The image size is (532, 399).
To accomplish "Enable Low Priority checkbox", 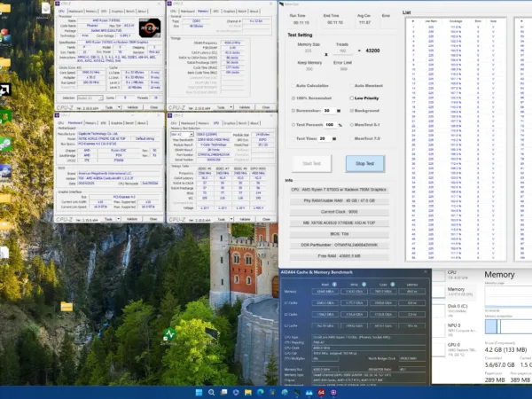I will [x=351, y=98].
